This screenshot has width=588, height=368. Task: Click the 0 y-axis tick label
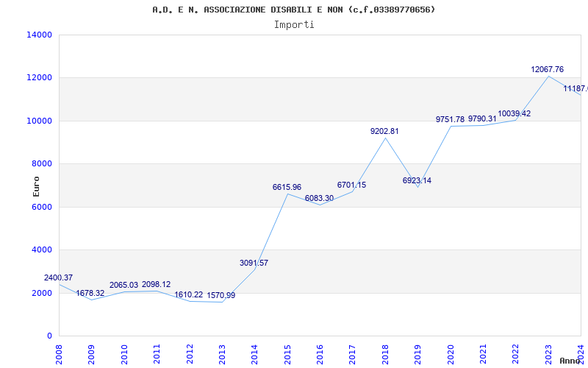(49, 336)
